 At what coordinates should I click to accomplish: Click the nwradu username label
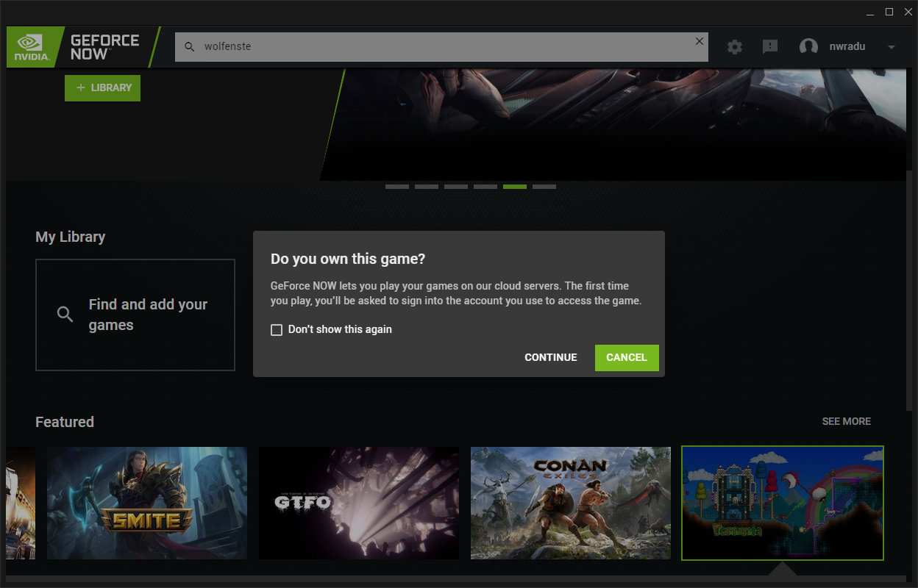pyautogui.click(x=847, y=46)
